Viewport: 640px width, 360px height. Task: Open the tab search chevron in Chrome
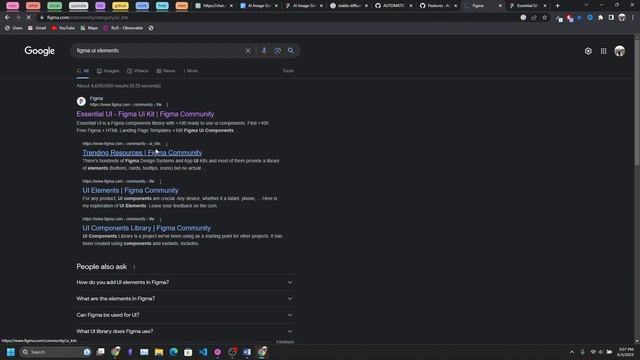tap(586, 5)
